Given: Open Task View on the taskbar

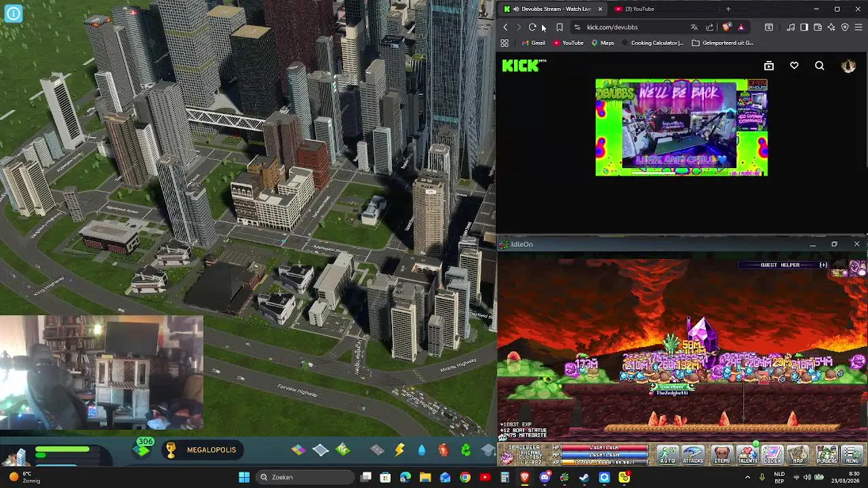Looking at the screenshot, I should [x=366, y=477].
